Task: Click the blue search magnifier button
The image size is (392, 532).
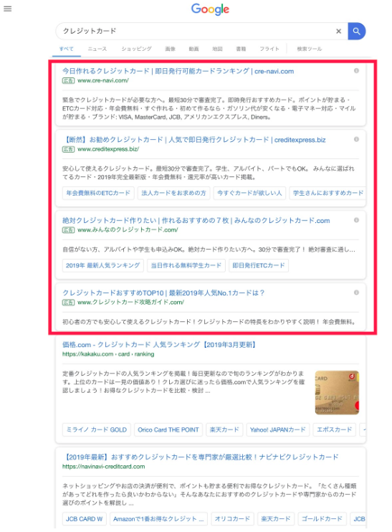Action: [x=356, y=32]
